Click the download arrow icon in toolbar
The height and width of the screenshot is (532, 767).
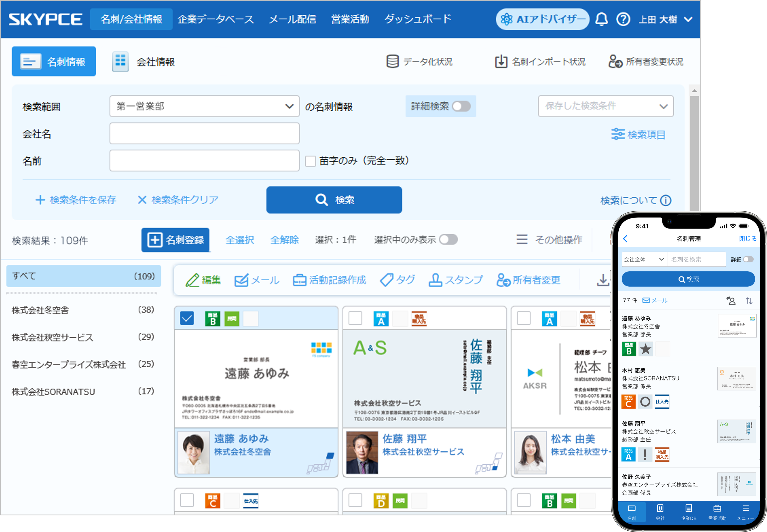pyautogui.click(x=603, y=280)
